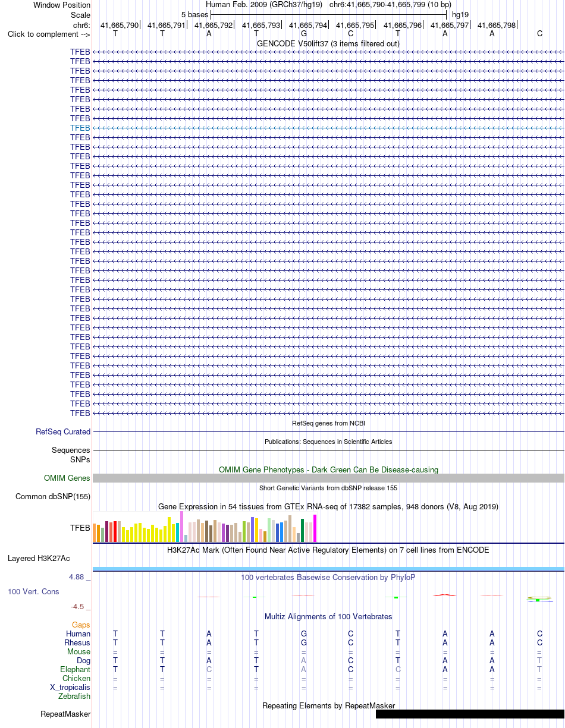Open 'Publications: Sequences in Scientific Articles' title
Image resolution: width=565 pixels, height=728 pixels.
pos(328,442)
